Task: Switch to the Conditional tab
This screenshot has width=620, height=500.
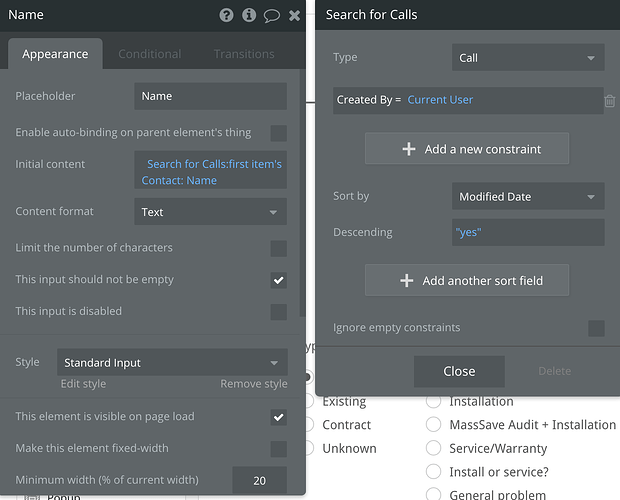Action: 150,54
